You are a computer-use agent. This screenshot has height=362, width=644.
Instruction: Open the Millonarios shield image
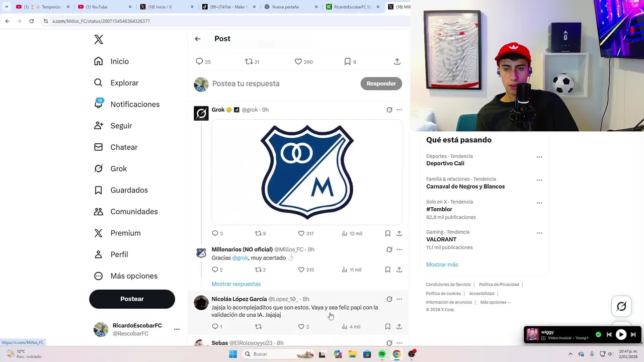(307, 172)
